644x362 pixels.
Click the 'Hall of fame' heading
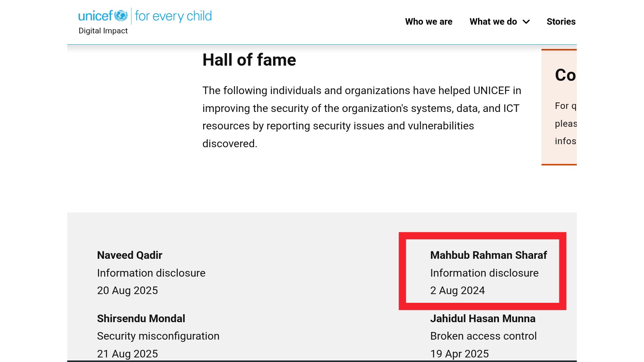coord(249,60)
